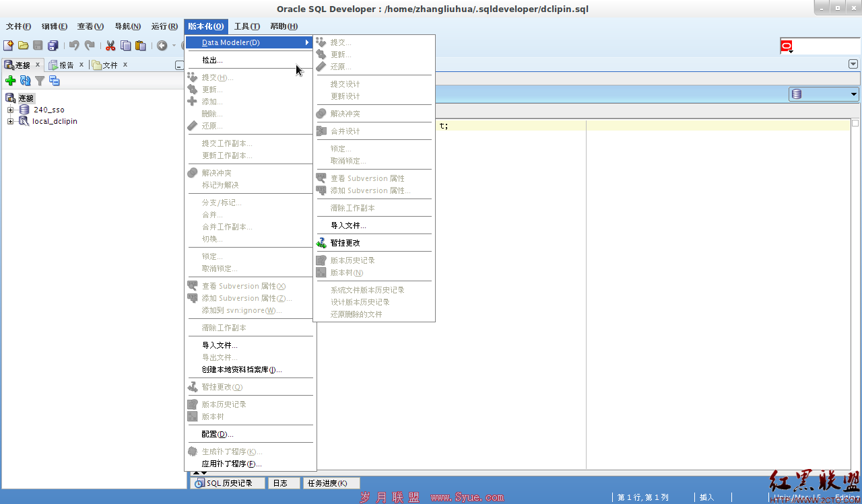Choose 配置(D)... in the 版本化 menu
The height and width of the screenshot is (504, 862).
point(249,434)
